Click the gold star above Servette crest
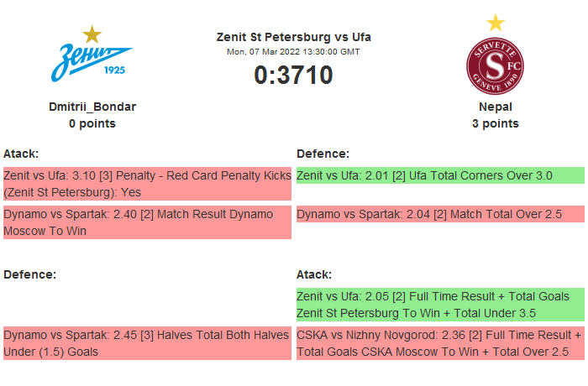Viewport: 588px width, 386px height. (496, 23)
